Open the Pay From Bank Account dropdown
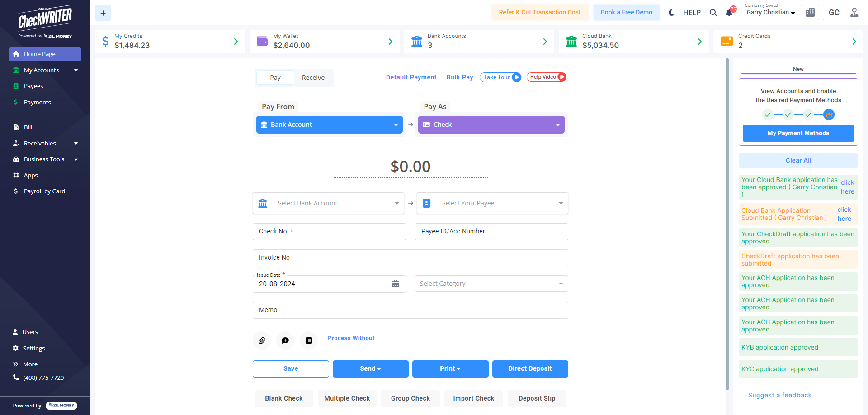Viewport: 868px width, 415px height. pyautogui.click(x=329, y=125)
